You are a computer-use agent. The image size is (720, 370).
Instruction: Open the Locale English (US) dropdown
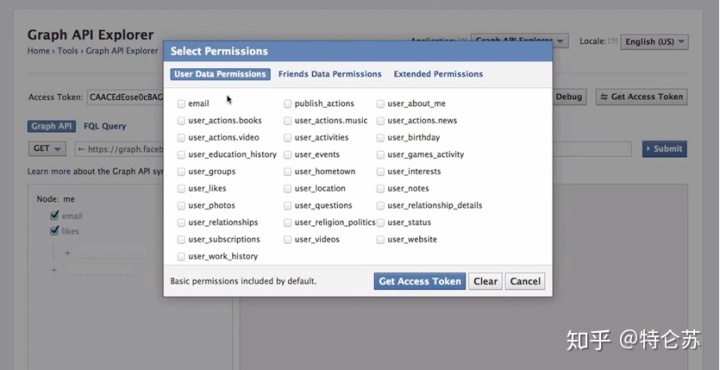[x=654, y=42]
